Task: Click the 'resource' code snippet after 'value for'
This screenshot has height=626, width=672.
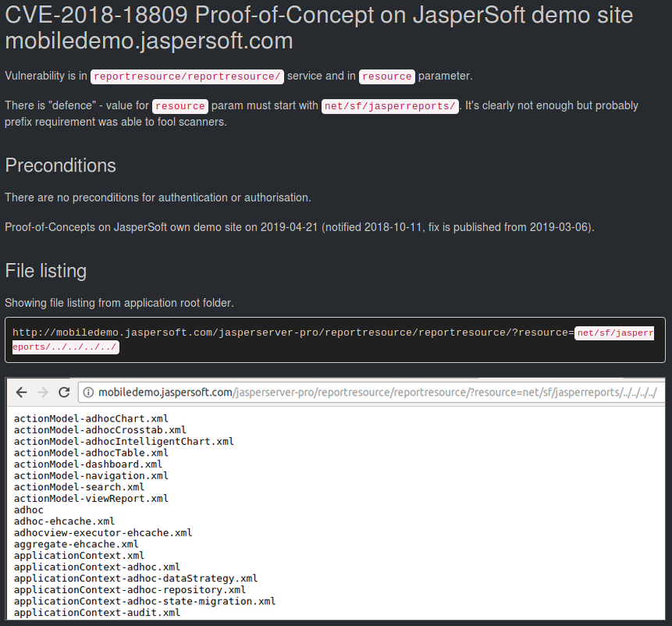Action: click(180, 106)
